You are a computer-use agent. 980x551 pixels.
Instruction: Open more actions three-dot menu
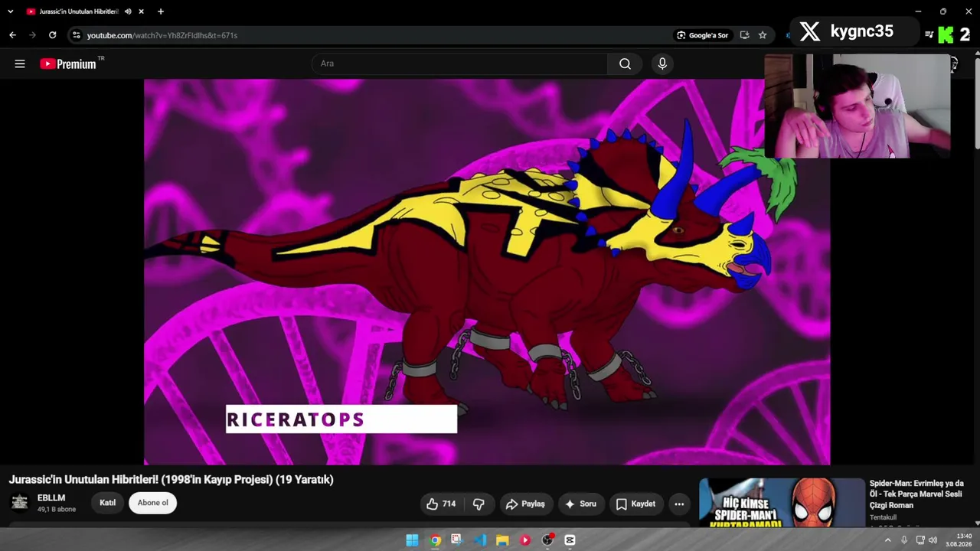click(x=679, y=504)
